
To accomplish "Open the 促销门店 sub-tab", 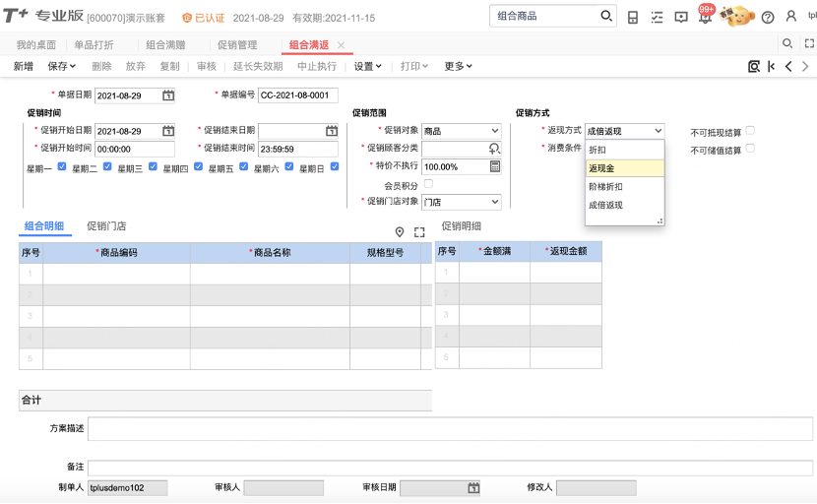I will (x=106, y=226).
